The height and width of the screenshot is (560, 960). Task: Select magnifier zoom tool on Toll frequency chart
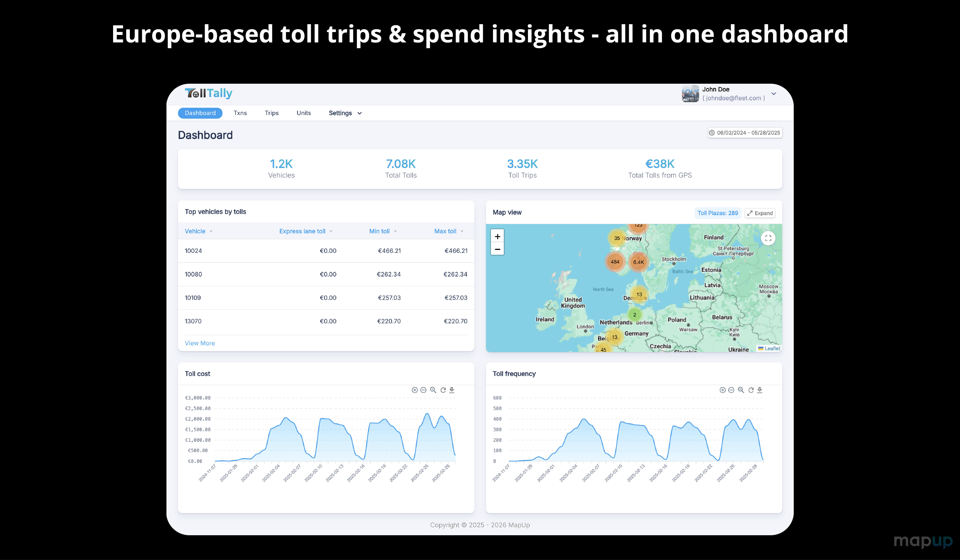coord(741,390)
